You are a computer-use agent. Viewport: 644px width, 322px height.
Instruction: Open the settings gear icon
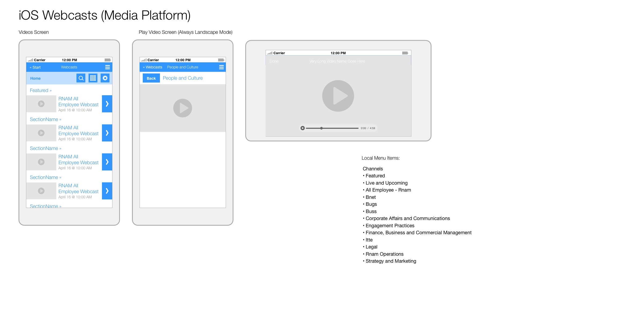pyautogui.click(x=105, y=78)
